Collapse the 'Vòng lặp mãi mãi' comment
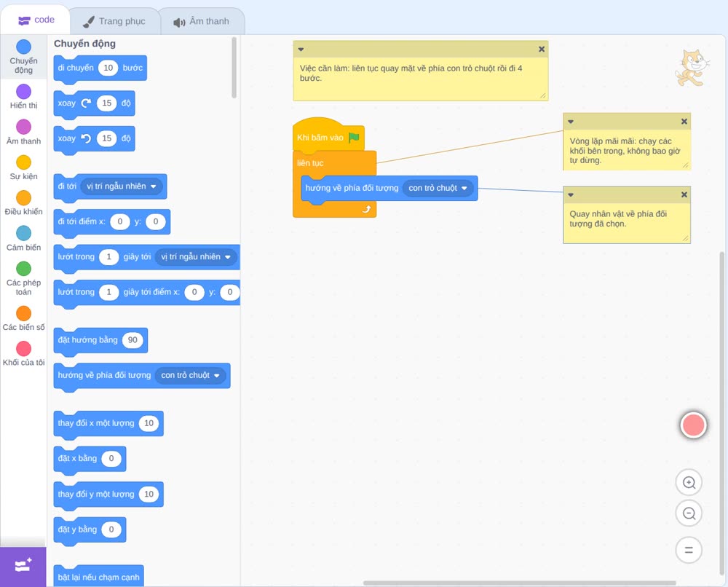 click(571, 122)
